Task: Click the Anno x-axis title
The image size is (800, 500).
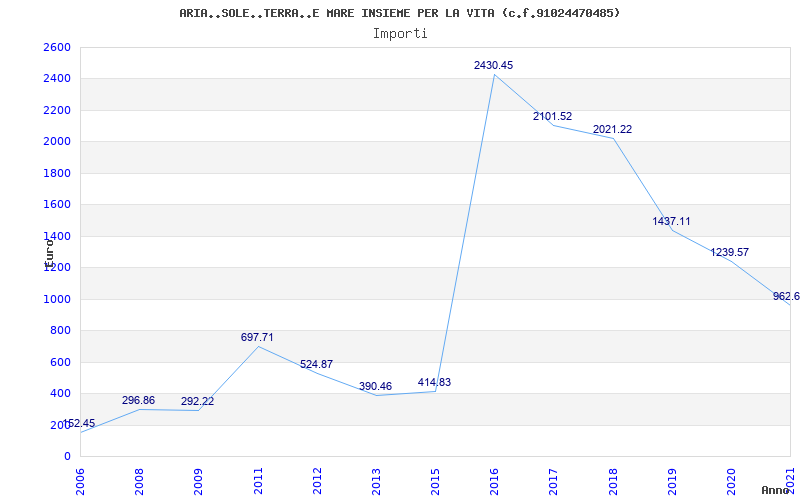Action: pyautogui.click(x=775, y=490)
